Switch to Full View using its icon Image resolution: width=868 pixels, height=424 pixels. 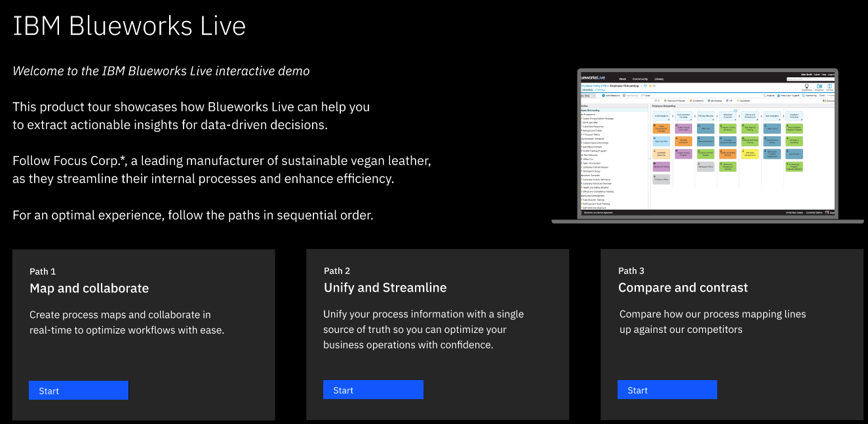(829, 87)
